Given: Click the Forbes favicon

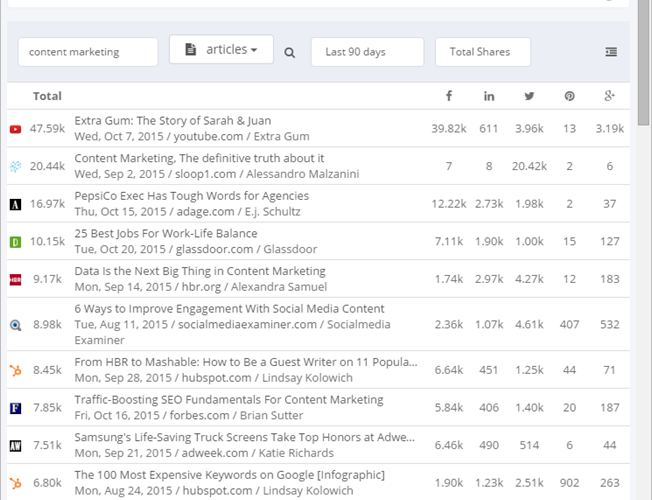Looking at the screenshot, I should pyautogui.click(x=15, y=408).
